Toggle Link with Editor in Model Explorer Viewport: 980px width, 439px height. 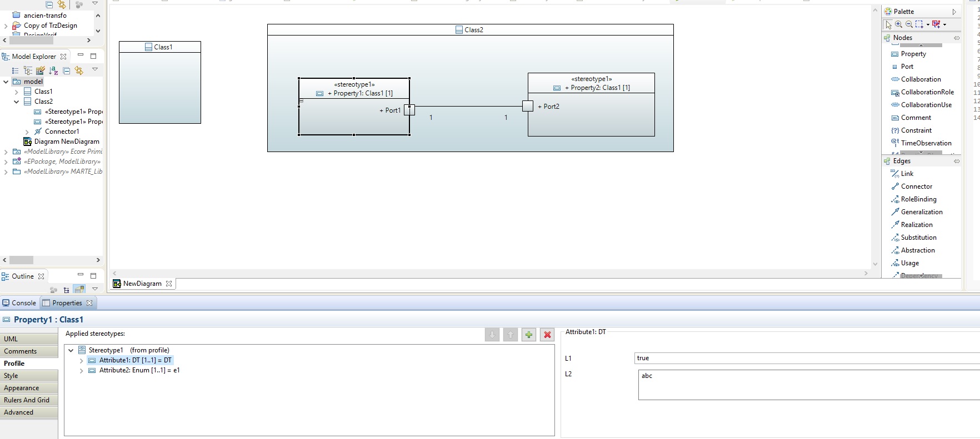(79, 70)
